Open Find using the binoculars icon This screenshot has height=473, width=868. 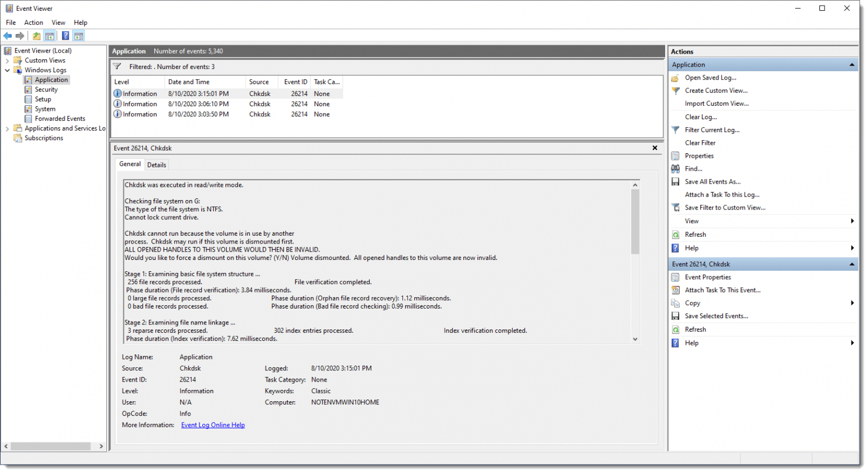click(676, 168)
